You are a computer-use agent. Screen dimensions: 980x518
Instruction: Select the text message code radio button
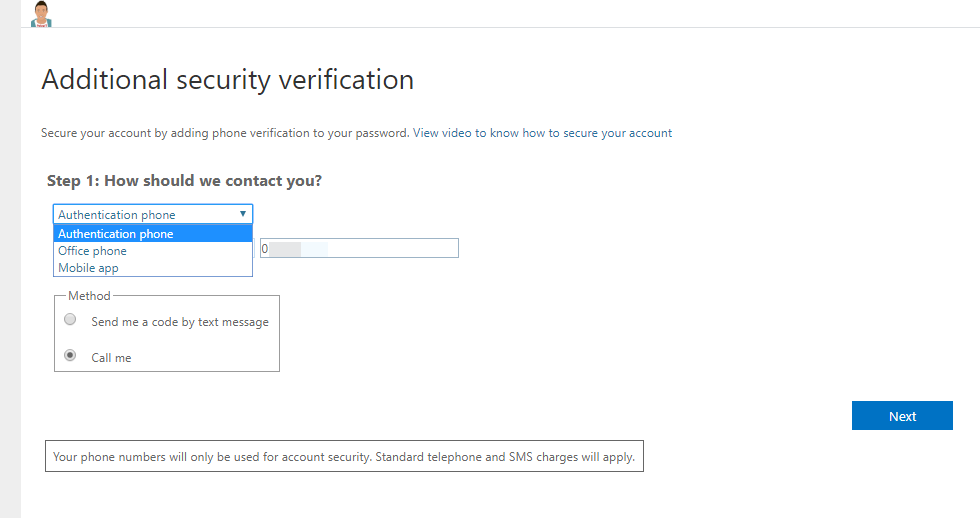70,319
